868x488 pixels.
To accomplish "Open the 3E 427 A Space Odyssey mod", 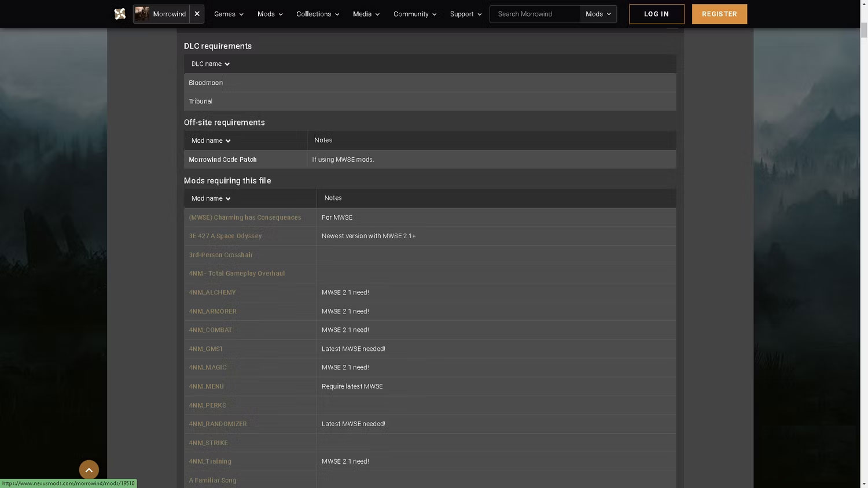I will point(225,236).
